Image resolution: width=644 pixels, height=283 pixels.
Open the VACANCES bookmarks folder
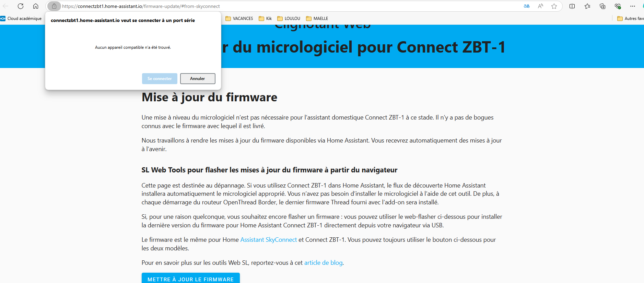(x=239, y=19)
